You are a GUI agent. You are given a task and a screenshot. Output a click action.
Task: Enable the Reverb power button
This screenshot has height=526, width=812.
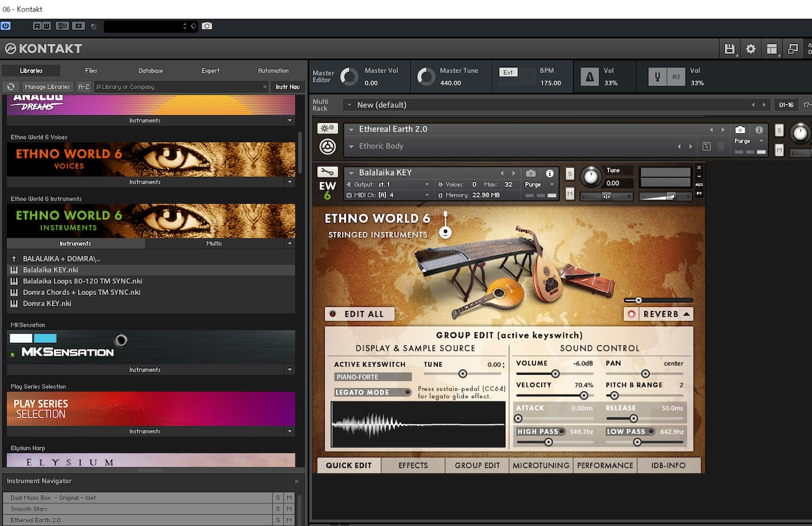coord(632,314)
